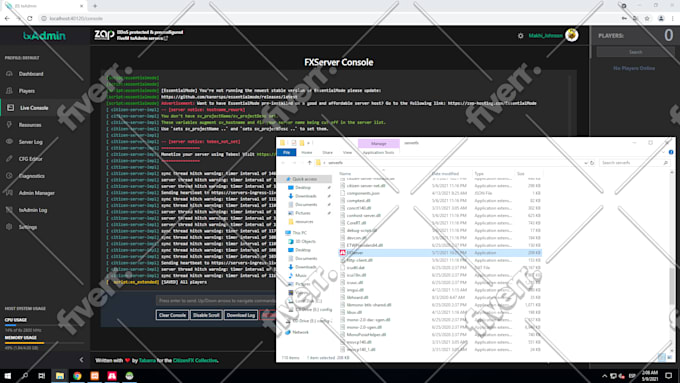Open Admin Manager page

(36, 193)
